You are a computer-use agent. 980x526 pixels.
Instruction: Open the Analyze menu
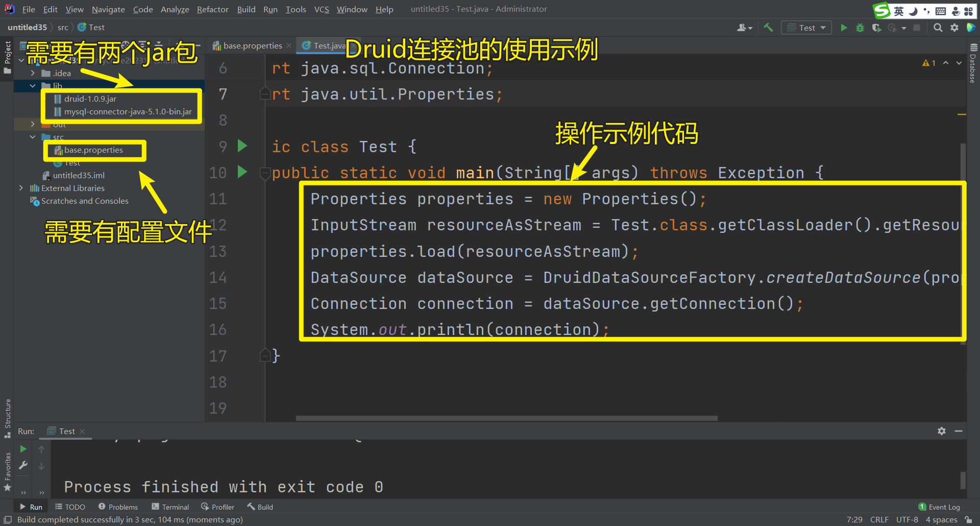pyautogui.click(x=175, y=9)
